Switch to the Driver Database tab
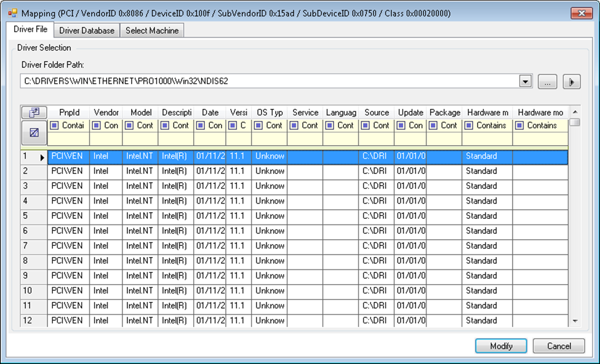Viewport: 600px width, 364px height. [x=87, y=31]
